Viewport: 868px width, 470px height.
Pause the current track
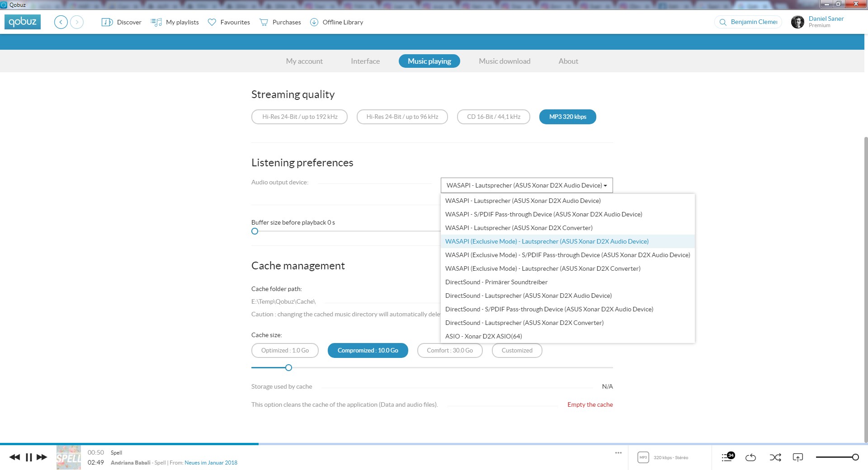[x=29, y=457]
